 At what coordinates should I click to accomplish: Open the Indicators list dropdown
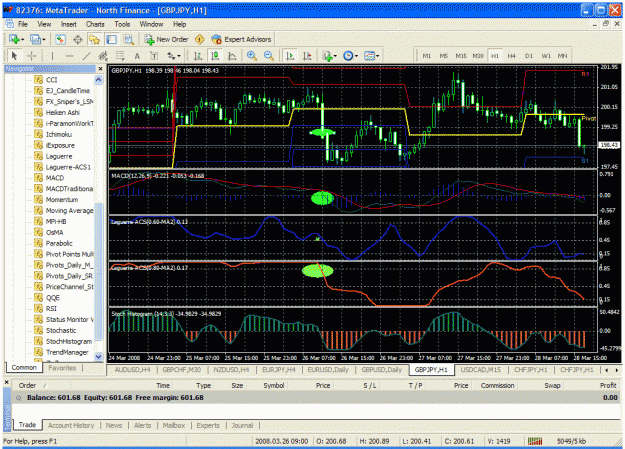click(x=329, y=56)
